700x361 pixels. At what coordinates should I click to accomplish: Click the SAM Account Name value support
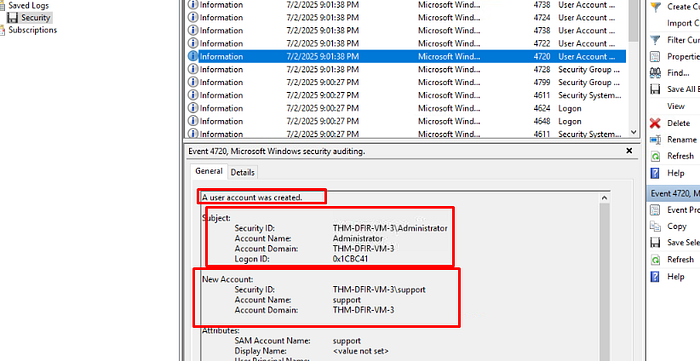point(347,341)
